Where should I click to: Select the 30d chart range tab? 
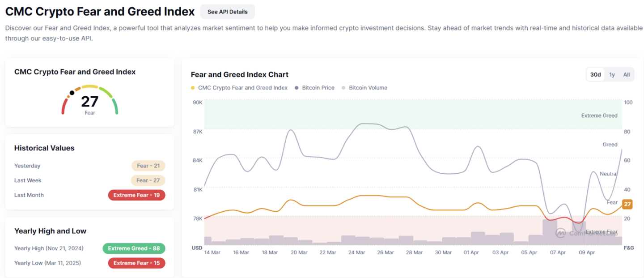click(x=595, y=75)
